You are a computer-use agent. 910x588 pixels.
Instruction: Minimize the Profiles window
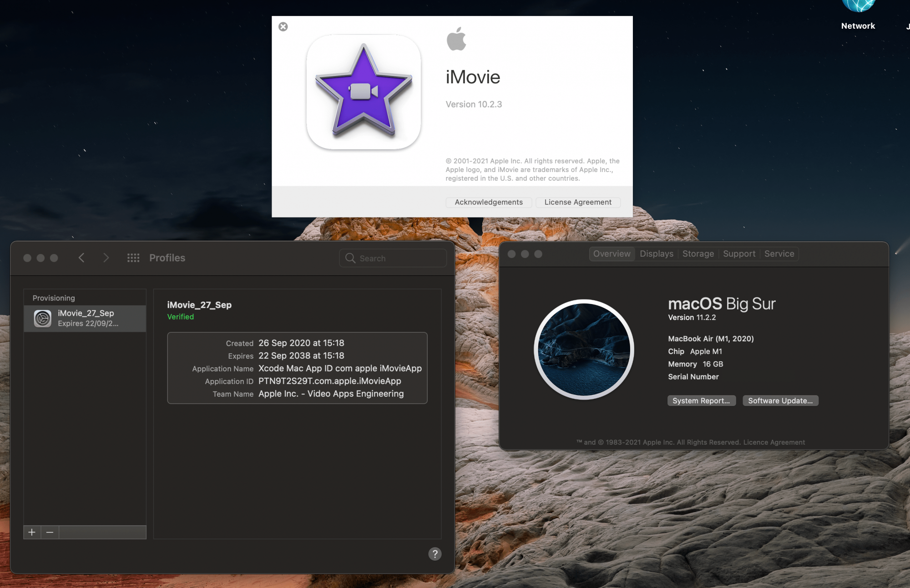coord(40,258)
